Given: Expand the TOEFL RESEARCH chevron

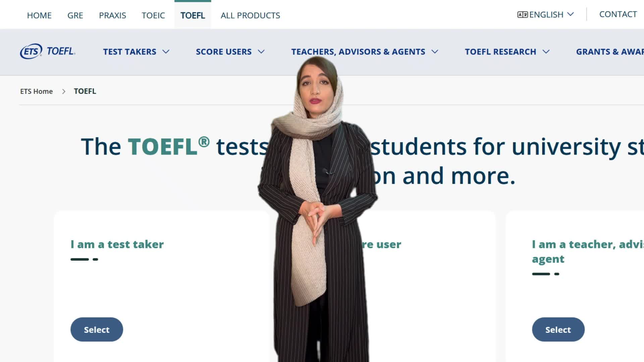Looking at the screenshot, I should (546, 52).
